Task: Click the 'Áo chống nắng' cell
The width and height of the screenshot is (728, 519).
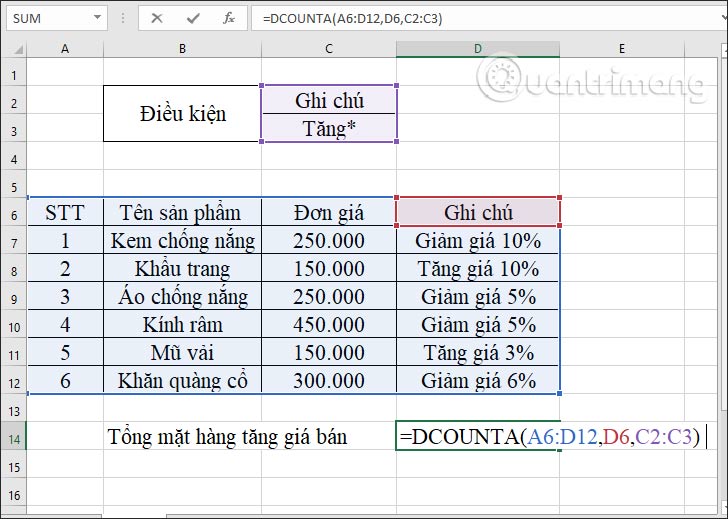Action: [x=182, y=296]
